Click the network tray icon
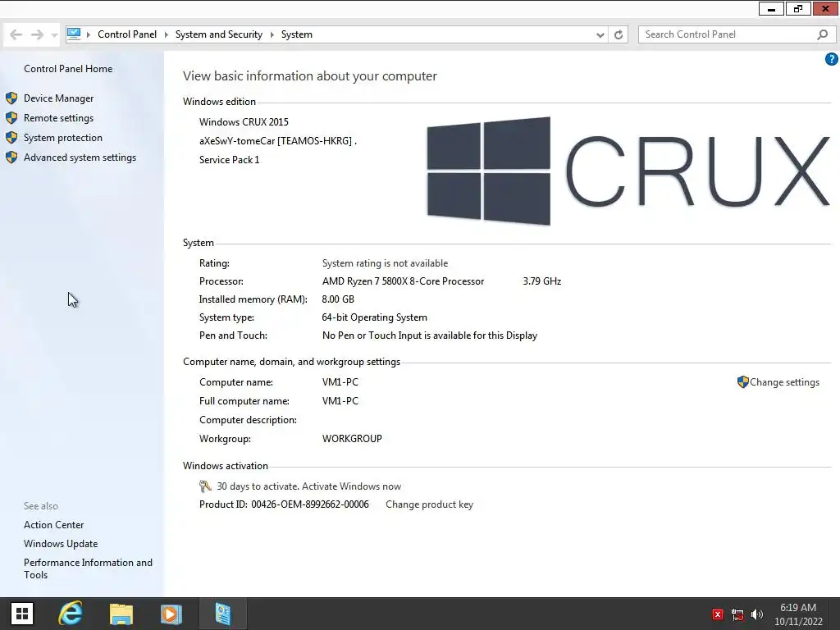 coord(737,614)
